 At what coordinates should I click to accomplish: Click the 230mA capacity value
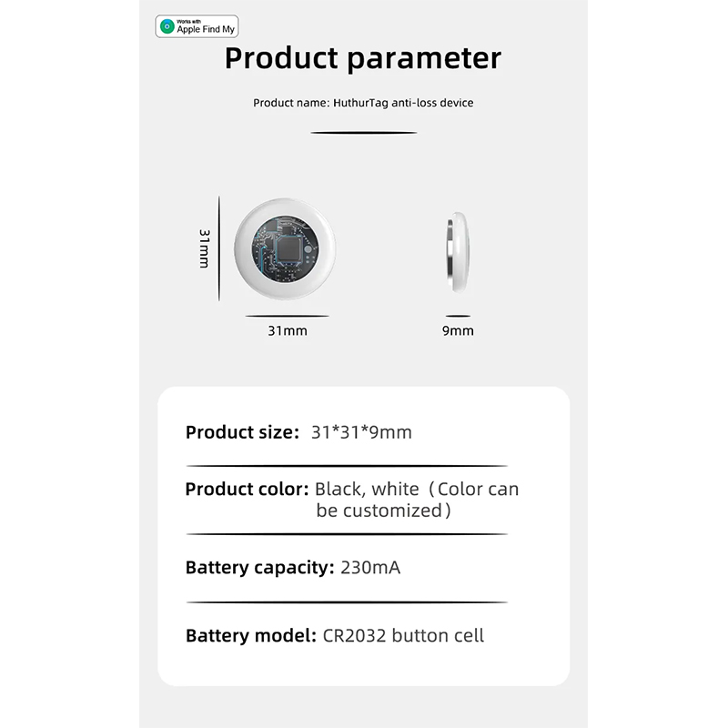tap(370, 567)
